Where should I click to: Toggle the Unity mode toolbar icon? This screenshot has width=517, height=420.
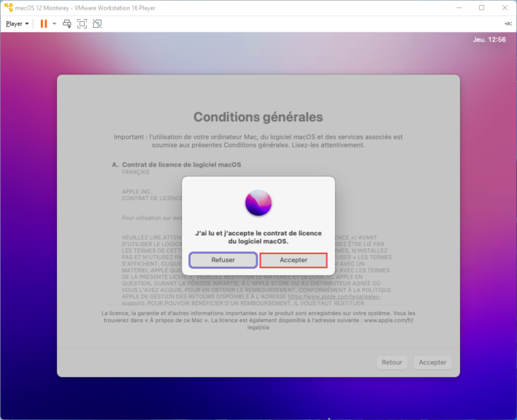pos(97,24)
